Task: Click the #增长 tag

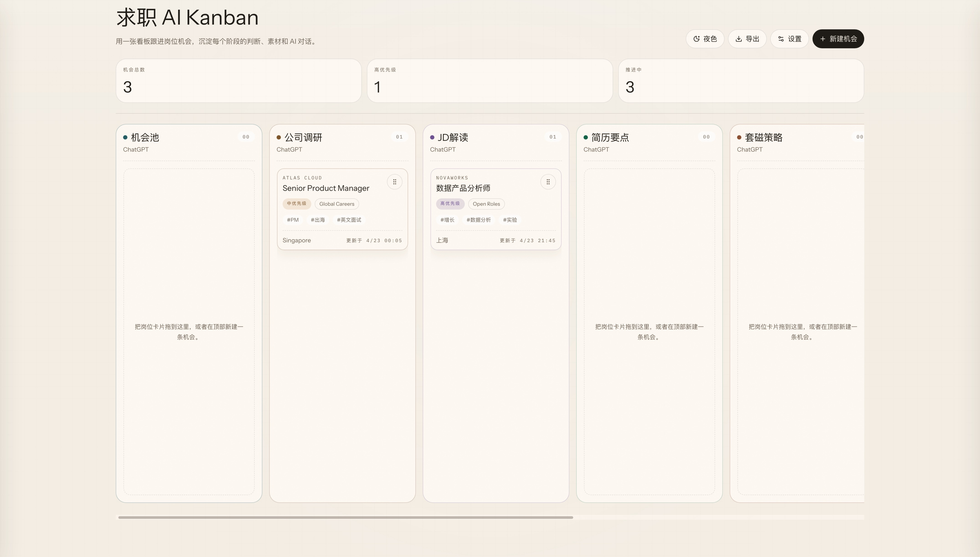Action: (447, 220)
